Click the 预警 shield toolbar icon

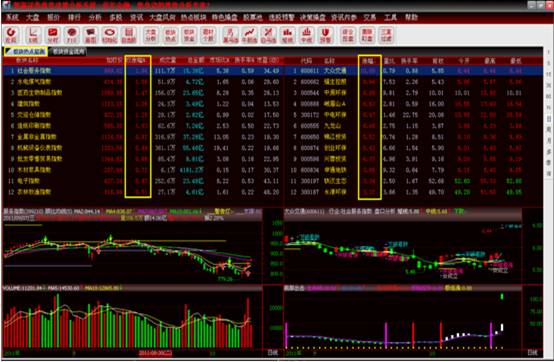click(x=325, y=35)
